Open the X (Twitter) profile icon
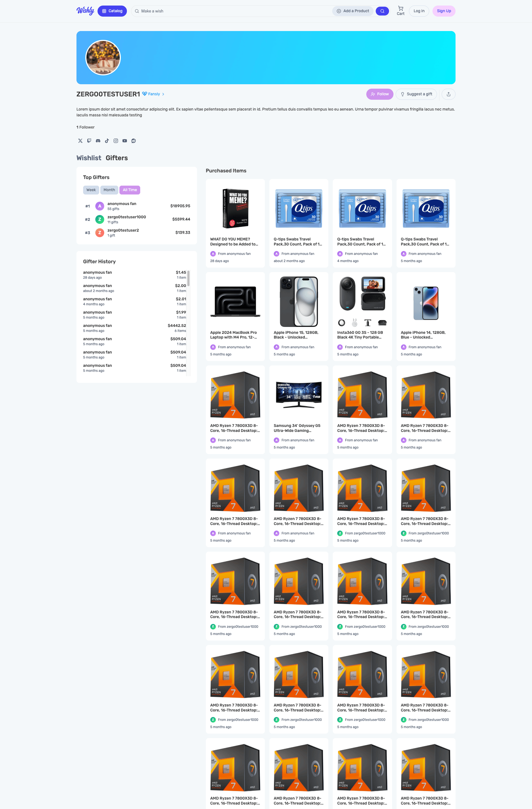This screenshot has width=532, height=809. tap(80, 141)
